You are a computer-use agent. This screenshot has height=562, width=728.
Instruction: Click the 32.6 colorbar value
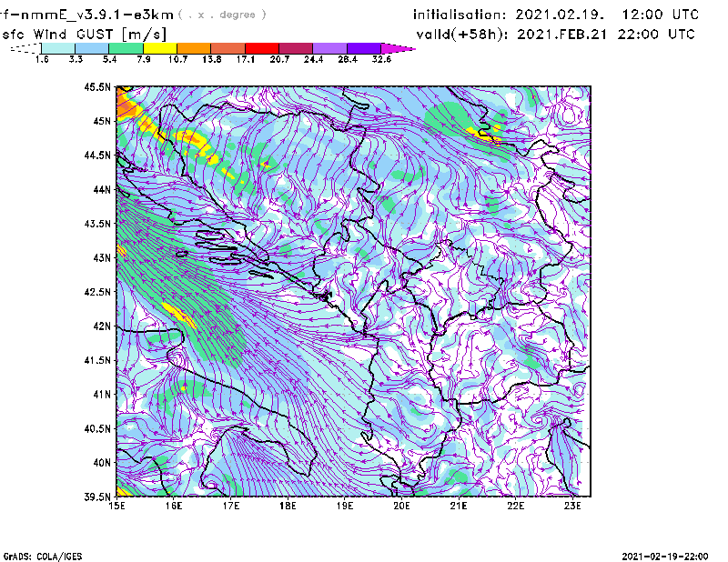(381, 59)
